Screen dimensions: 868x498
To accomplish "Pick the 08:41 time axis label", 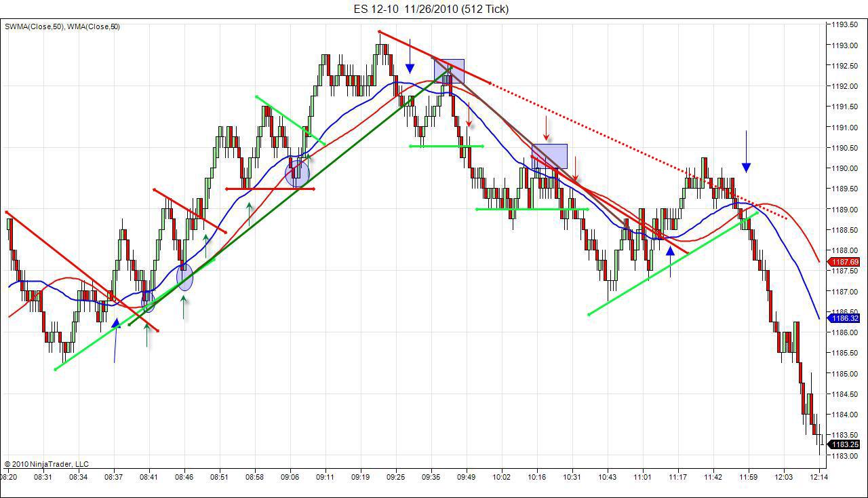I will (149, 477).
